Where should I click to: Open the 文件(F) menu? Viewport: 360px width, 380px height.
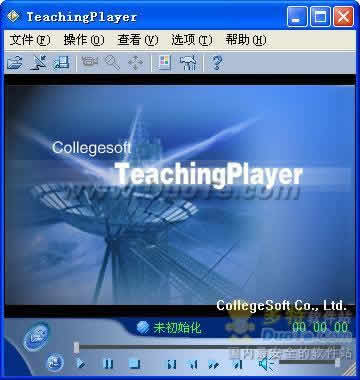point(30,40)
